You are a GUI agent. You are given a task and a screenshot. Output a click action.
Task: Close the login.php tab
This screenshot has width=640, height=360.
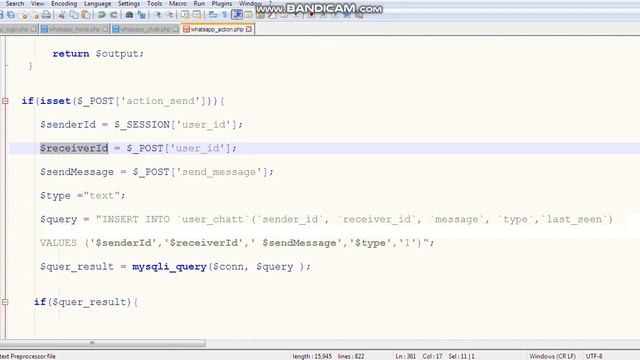33,29
